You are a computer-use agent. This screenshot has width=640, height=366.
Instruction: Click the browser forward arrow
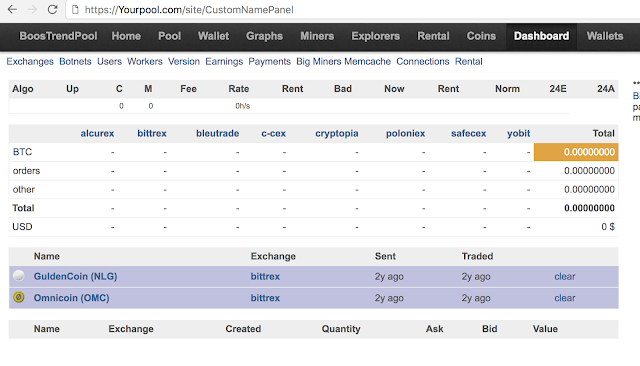32,9
